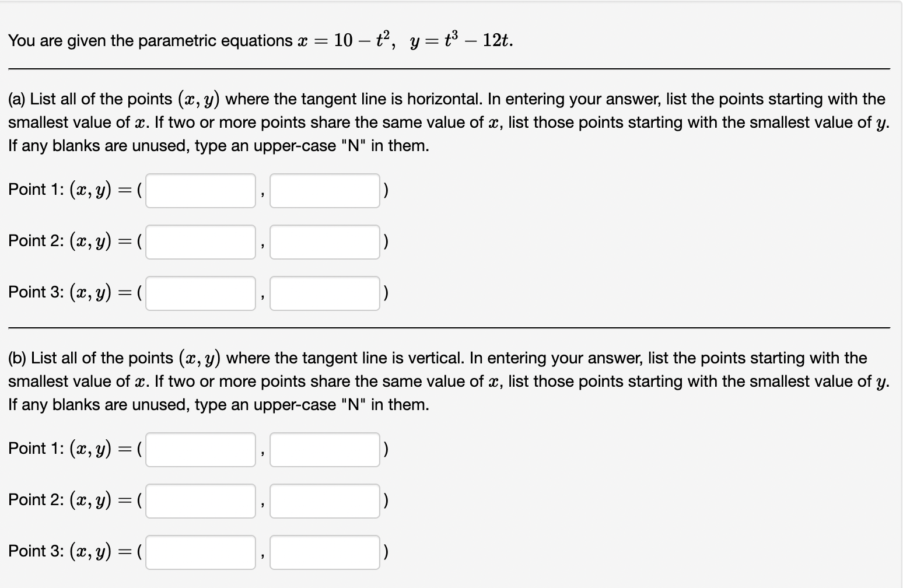Screen dimensions: 903x588
Task: Click the y-coordinate field for Point 2 in part (b)
Action: 325,501
